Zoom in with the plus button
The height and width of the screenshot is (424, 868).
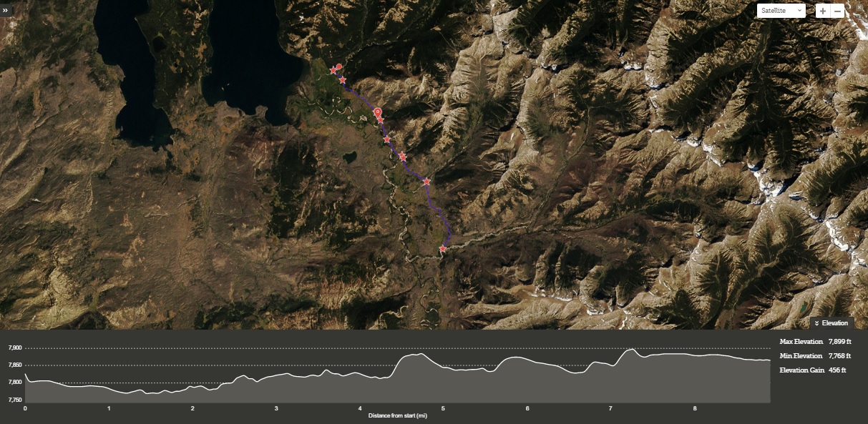coord(823,11)
